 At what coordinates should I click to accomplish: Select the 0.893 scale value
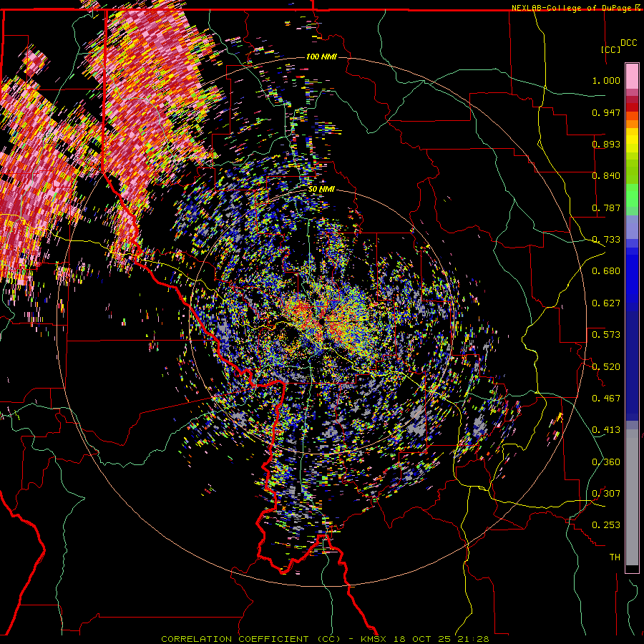coord(606,144)
